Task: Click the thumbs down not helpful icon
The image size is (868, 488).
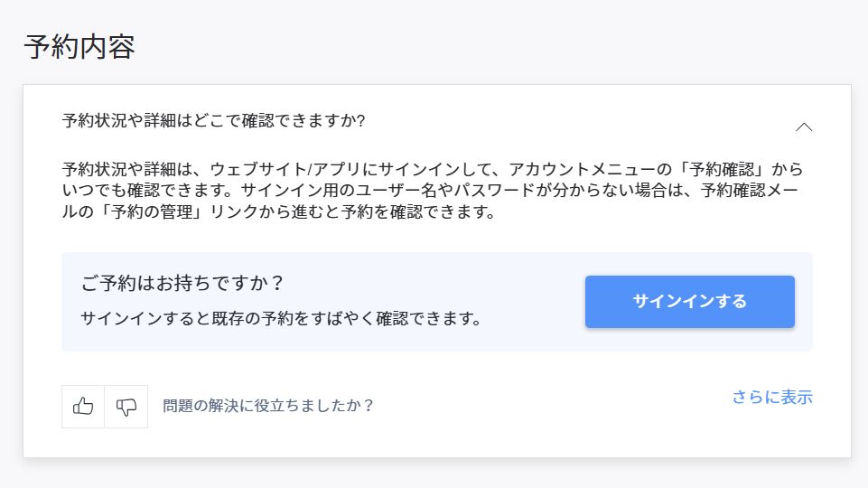Action: click(126, 407)
